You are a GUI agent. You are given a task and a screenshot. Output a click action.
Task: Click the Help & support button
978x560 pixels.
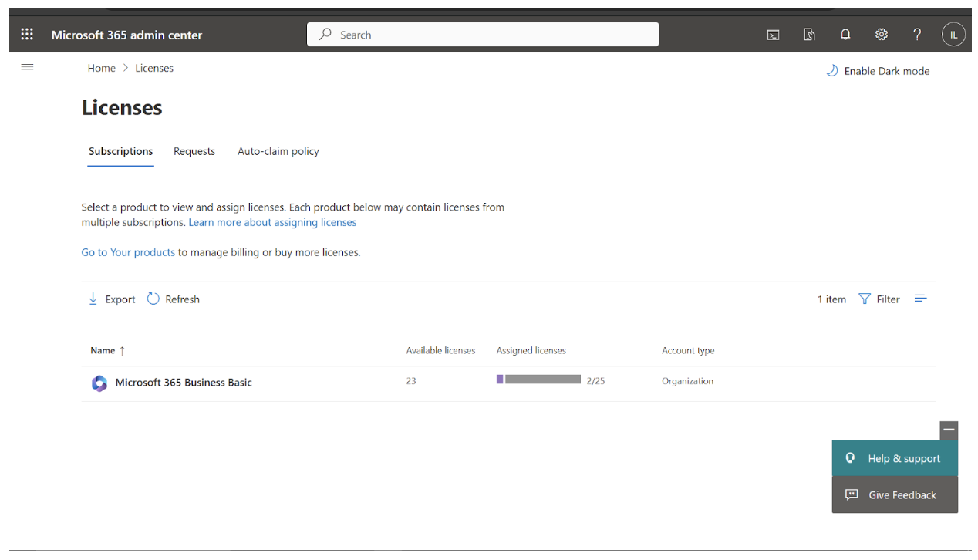(x=895, y=458)
